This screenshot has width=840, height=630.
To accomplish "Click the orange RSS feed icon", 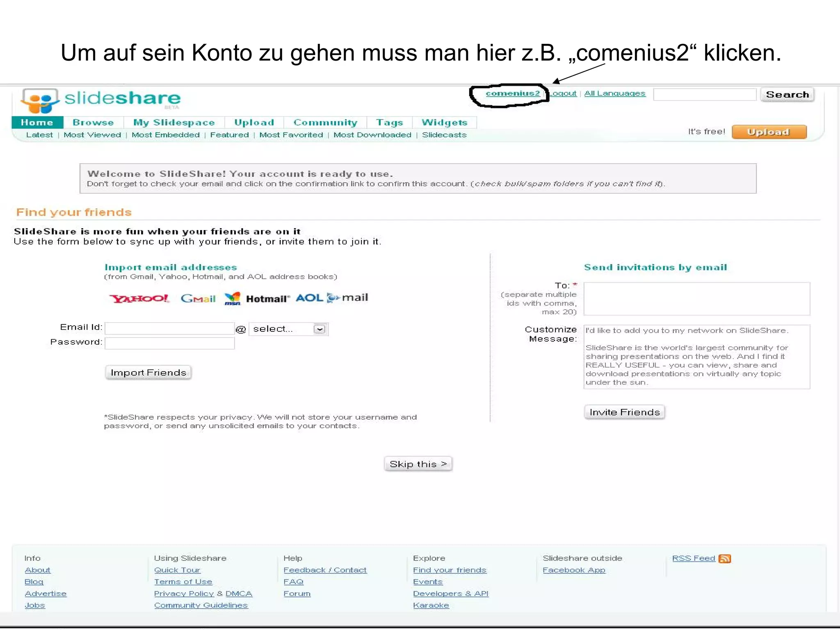I will [725, 559].
